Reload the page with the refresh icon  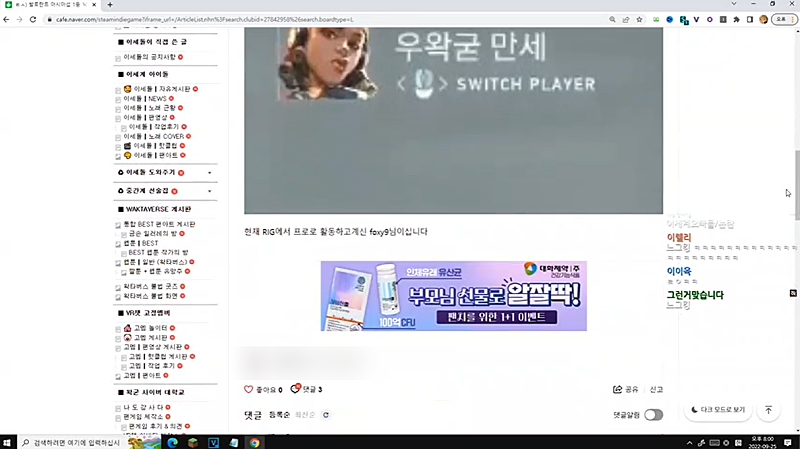point(33,19)
